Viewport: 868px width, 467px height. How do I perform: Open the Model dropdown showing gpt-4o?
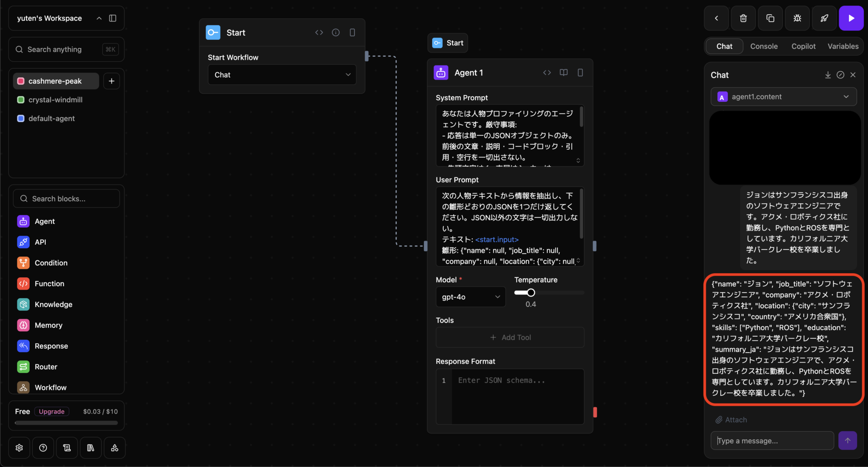click(470, 297)
